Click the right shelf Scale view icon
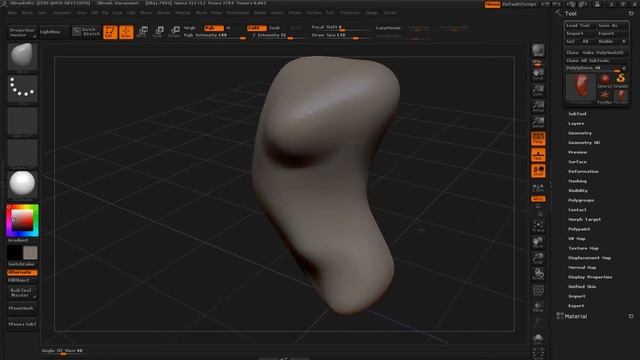This screenshot has width=640, height=360. coord(538,258)
